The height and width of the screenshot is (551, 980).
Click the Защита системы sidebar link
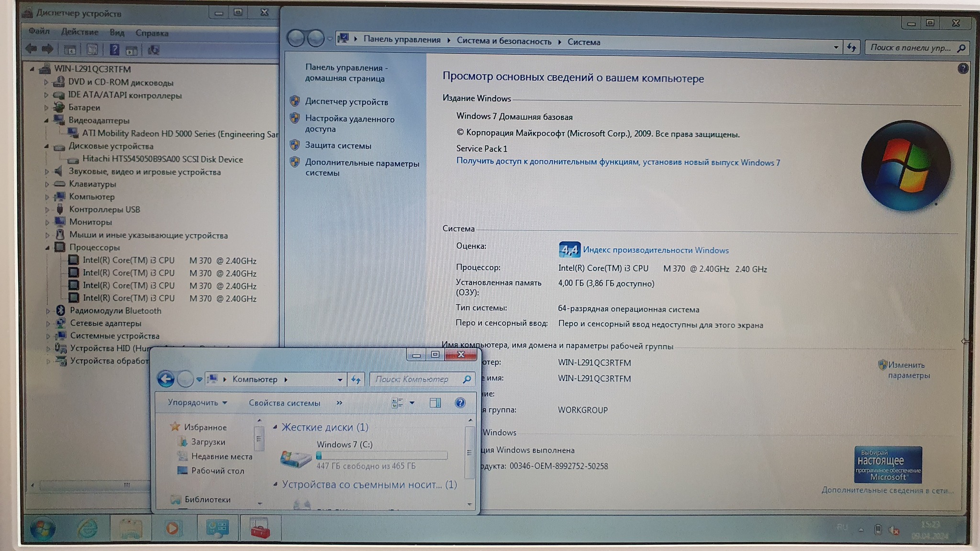338,145
